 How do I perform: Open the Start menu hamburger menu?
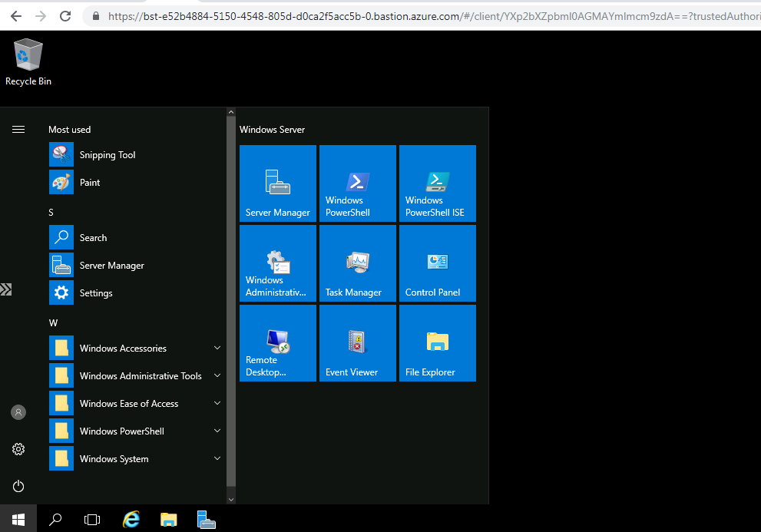pyautogui.click(x=18, y=129)
